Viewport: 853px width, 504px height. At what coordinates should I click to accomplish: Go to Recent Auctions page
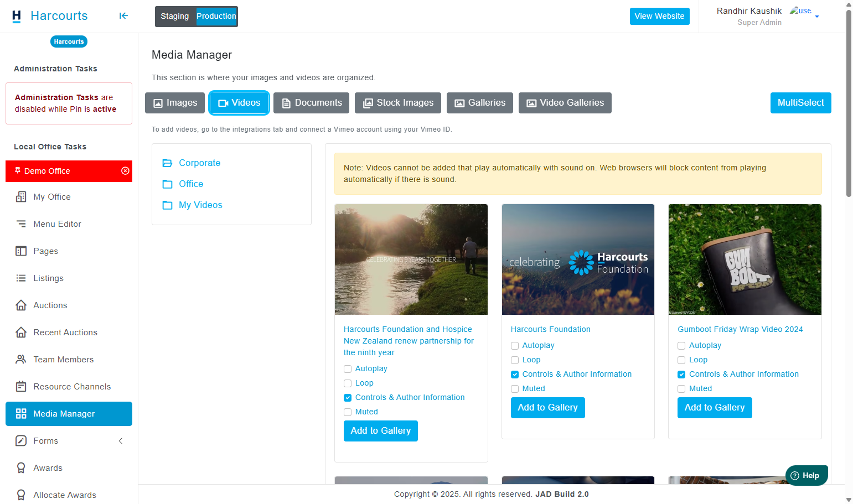[65, 332]
